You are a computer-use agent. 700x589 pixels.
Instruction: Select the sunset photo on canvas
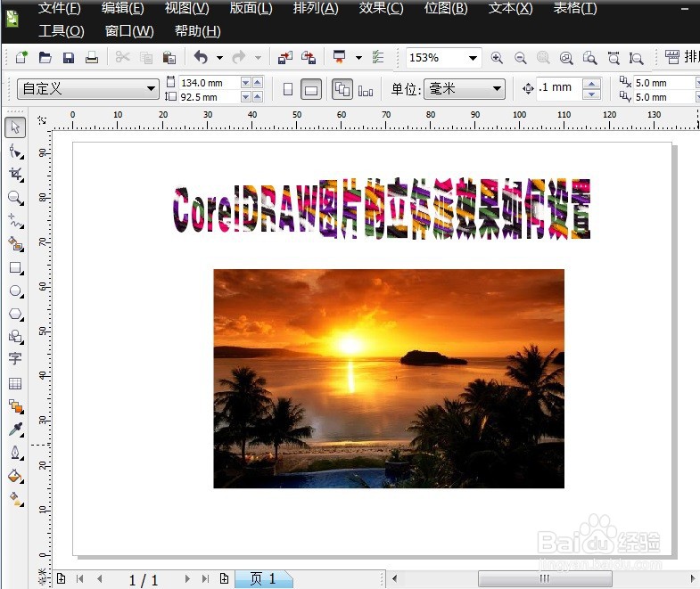[x=389, y=379]
